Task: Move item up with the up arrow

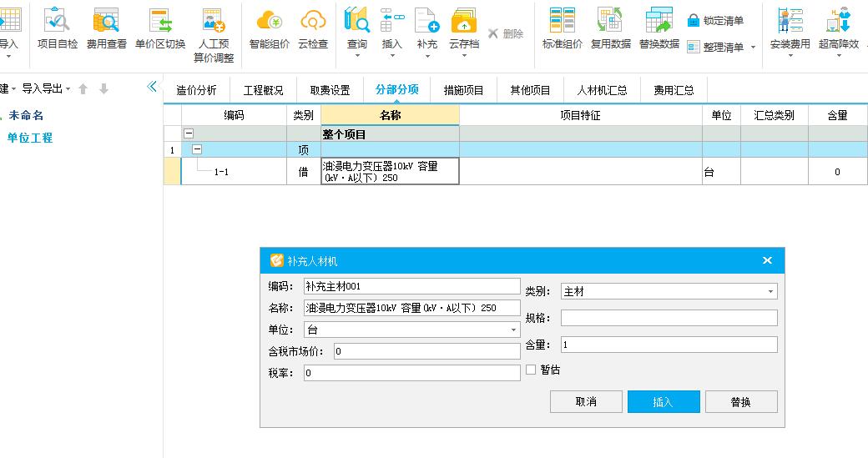Action: tap(83, 89)
